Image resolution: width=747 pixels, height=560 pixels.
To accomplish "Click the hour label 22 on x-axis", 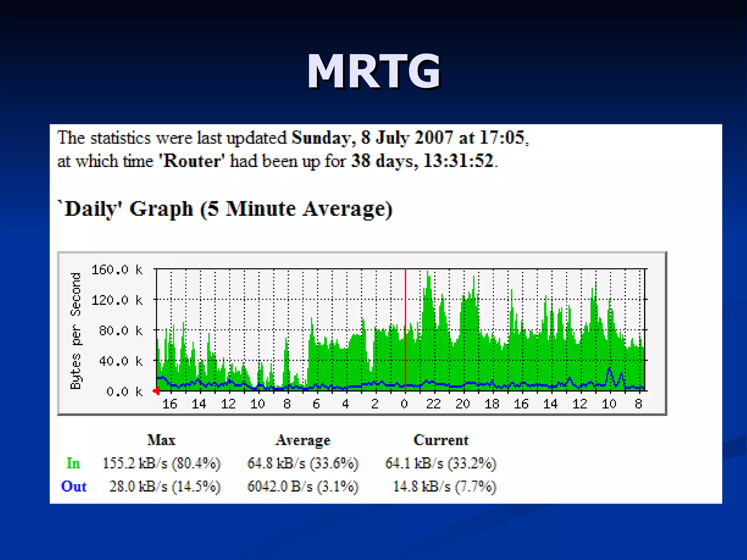I will [x=433, y=404].
